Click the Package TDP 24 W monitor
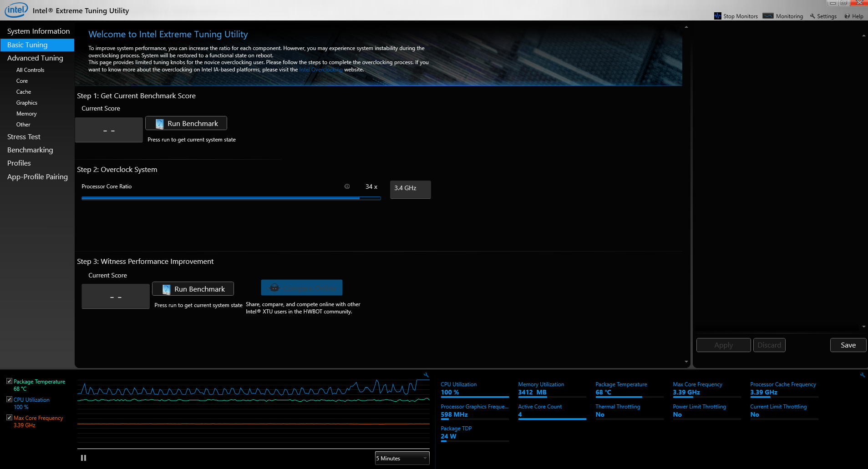This screenshot has width=868, height=469. [x=475, y=434]
